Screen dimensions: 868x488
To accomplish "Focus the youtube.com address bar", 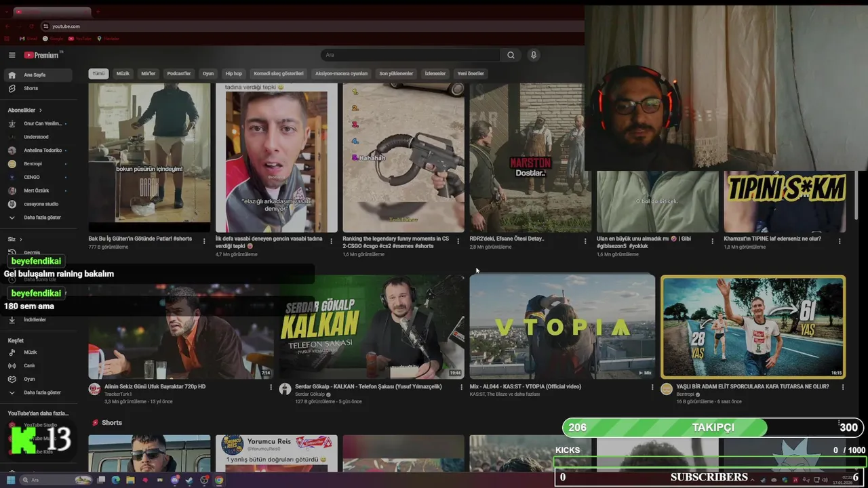I will point(312,26).
